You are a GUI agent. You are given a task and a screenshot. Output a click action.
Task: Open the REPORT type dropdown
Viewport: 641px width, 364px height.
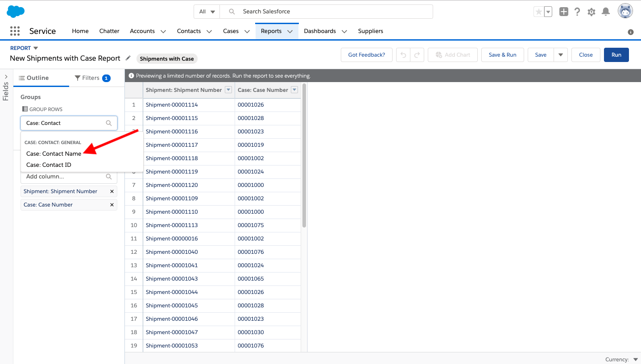point(24,48)
